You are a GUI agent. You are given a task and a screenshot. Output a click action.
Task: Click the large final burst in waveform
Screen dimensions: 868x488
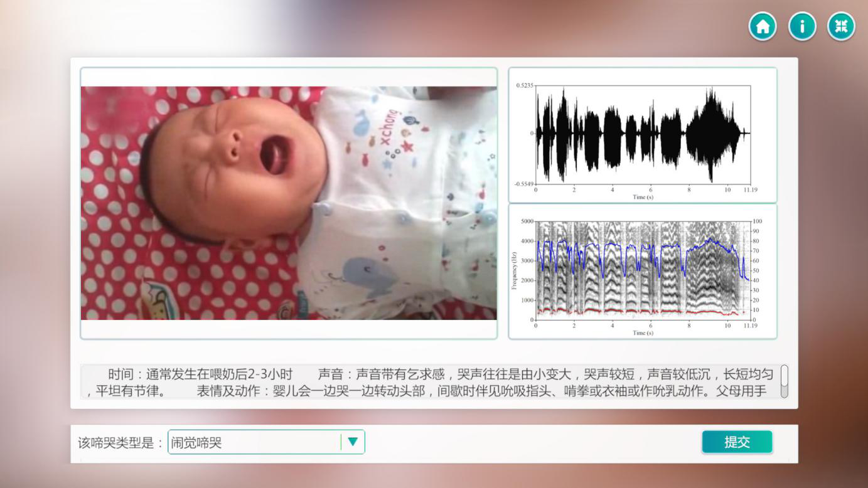pos(710,134)
